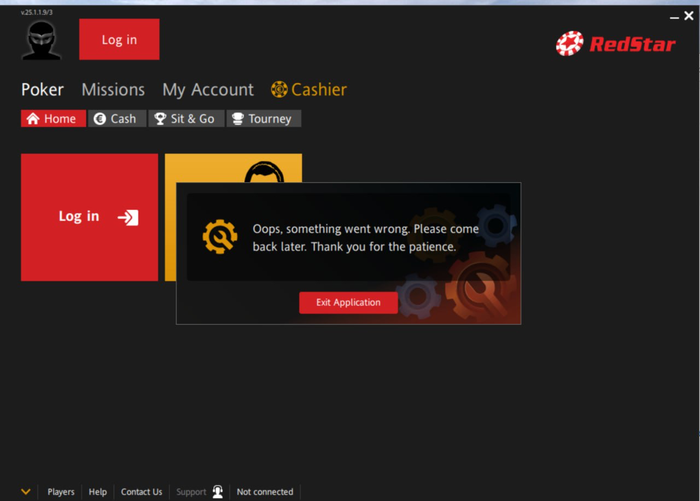
Task: Open Help in the footer
Action: (97, 492)
